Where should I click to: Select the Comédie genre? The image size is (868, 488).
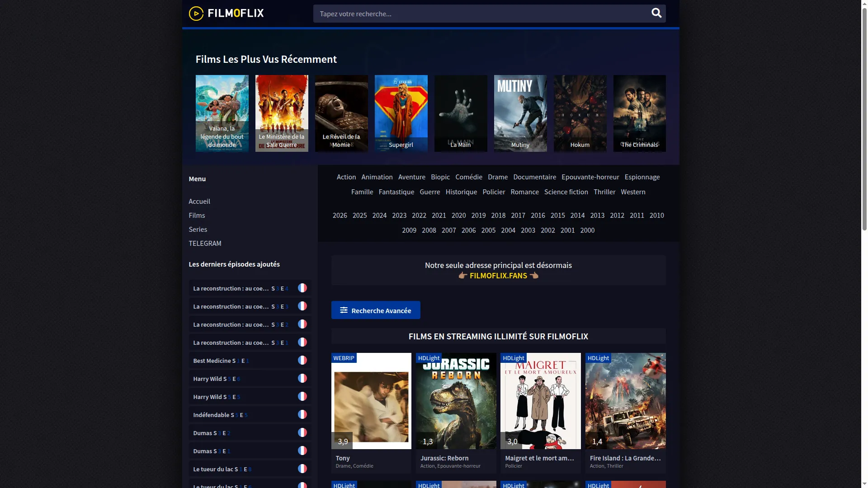tap(469, 177)
